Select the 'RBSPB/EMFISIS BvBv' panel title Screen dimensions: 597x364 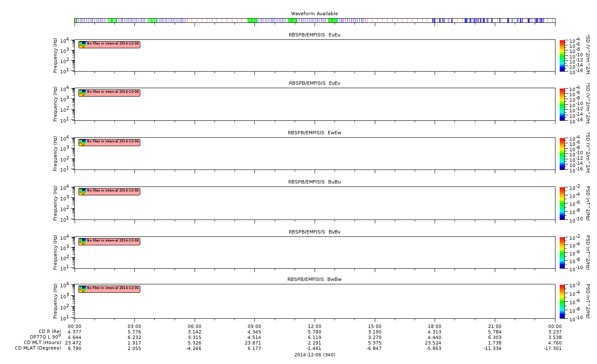pyautogui.click(x=314, y=232)
